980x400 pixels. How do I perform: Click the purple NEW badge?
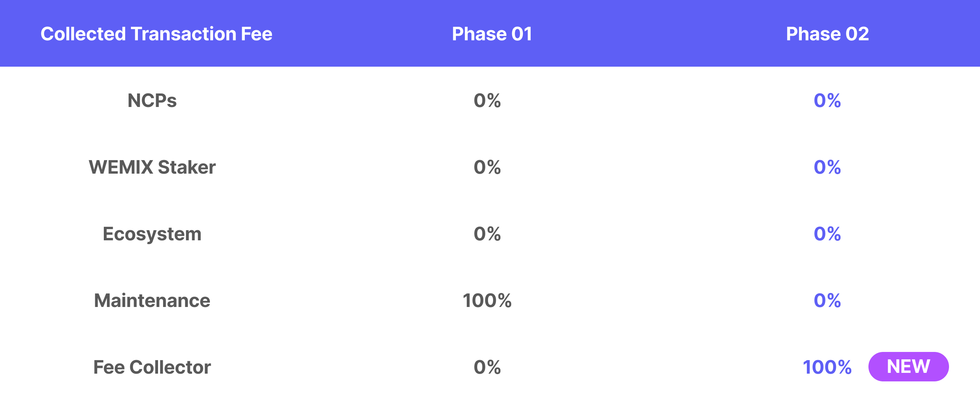pyautogui.click(x=908, y=367)
